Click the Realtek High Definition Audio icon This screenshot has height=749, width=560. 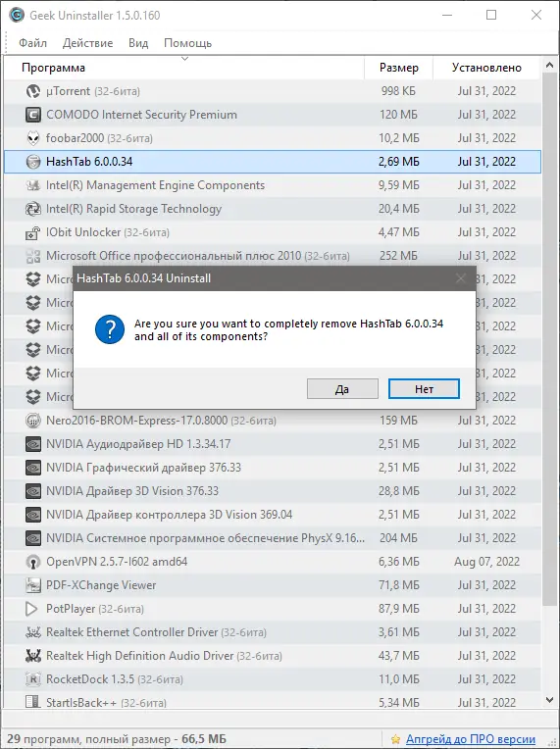33,656
